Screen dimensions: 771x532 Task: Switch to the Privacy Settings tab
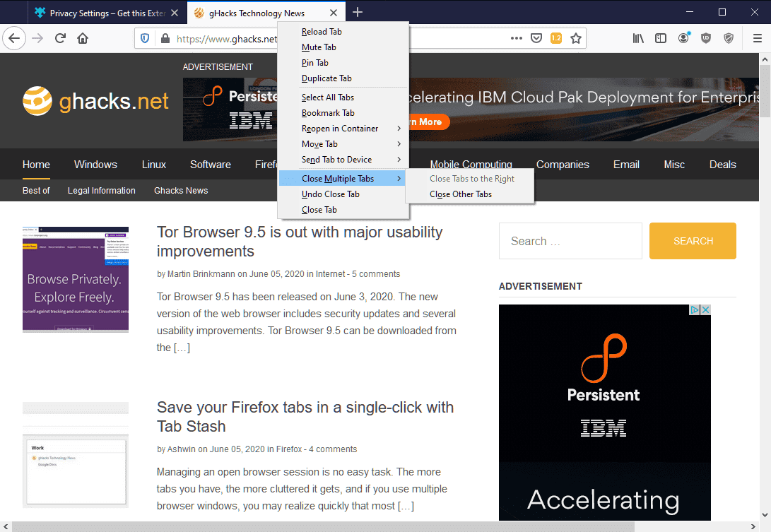tap(107, 13)
